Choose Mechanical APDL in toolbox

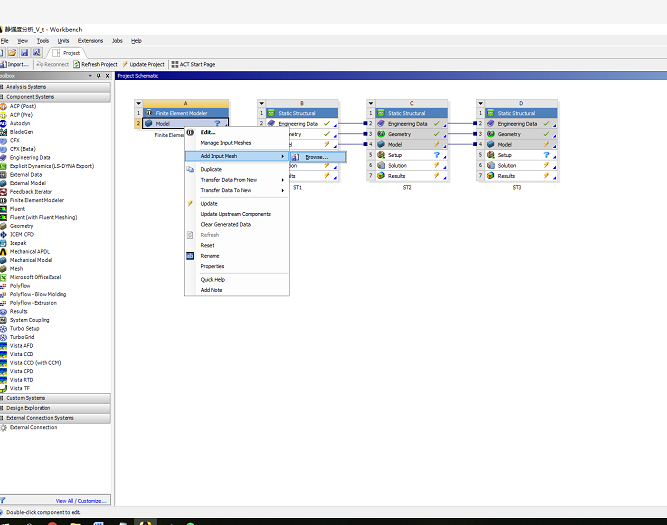tap(30, 251)
